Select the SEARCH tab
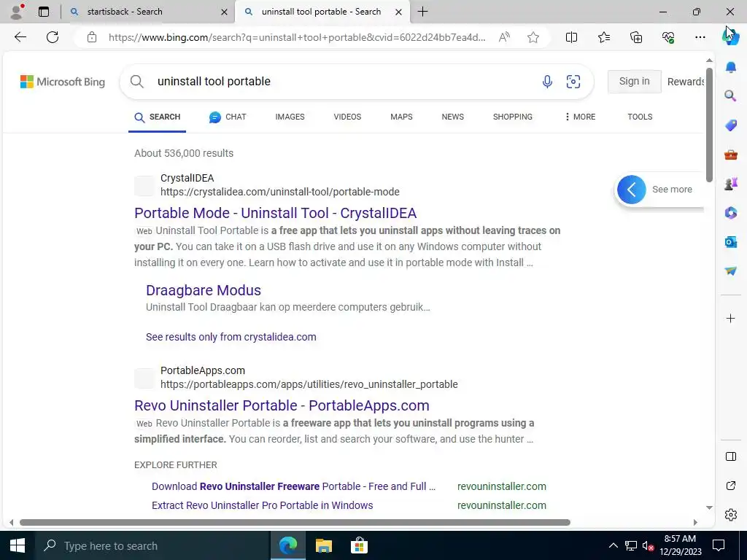This screenshot has width=747, height=560. [x=158, y=117]
